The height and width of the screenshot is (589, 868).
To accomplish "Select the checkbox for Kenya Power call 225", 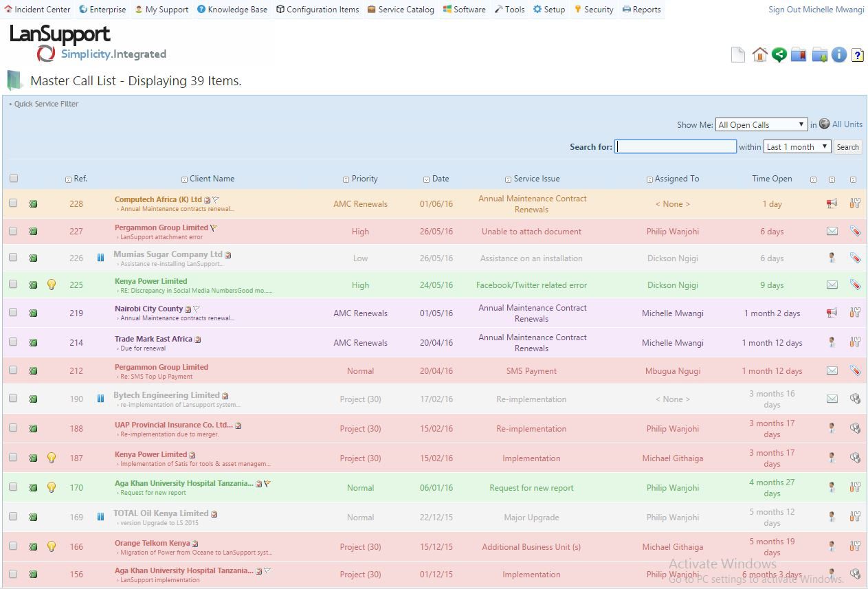I will click(13, 285).
